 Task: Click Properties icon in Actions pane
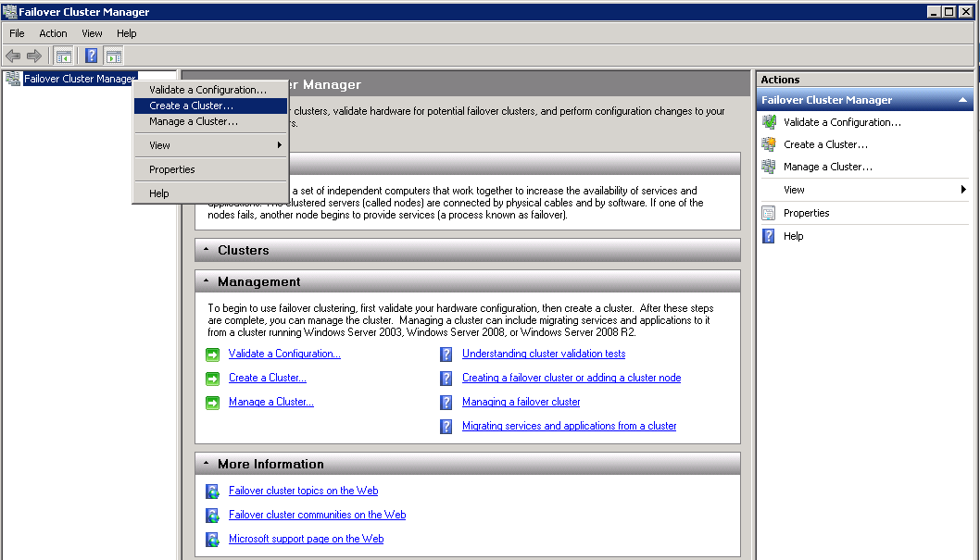(x=768, y=213)
